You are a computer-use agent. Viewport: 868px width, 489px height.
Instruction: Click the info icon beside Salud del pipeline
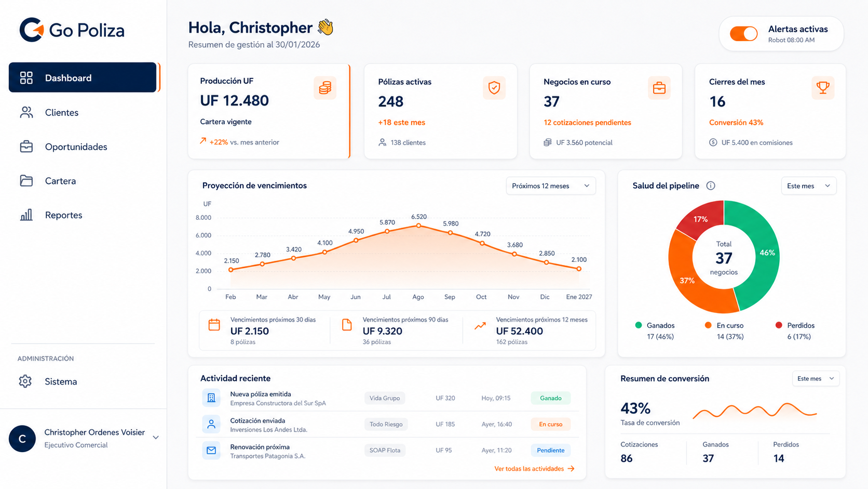[711, 186]
